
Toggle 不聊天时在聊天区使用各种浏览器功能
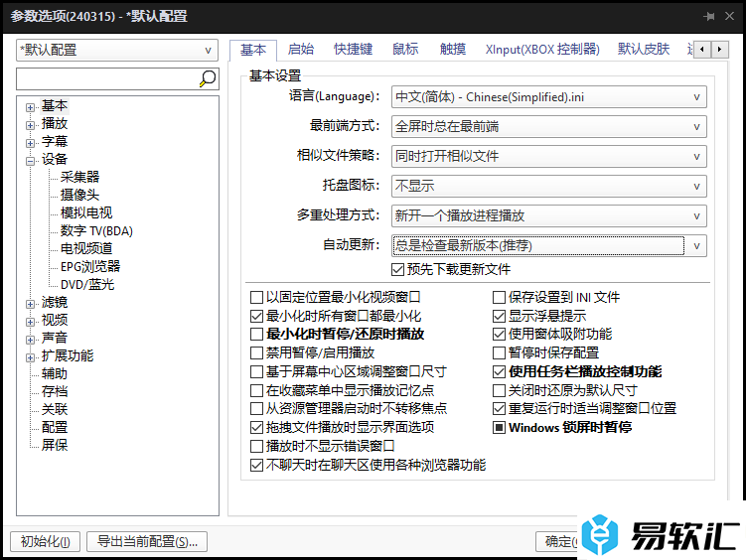click(x=256, y=465)
